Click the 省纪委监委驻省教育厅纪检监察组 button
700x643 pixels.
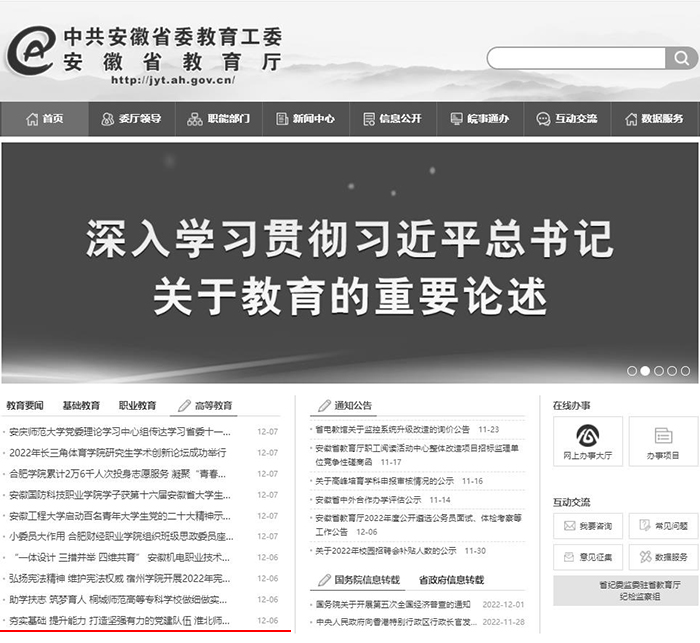coord(624,590)
